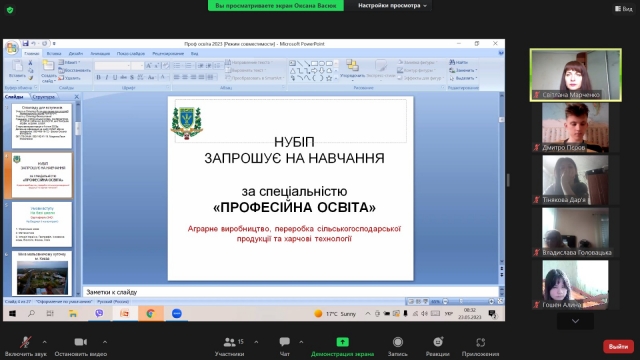
Task: Click the Вставить paste button
Action: [17, 70]
